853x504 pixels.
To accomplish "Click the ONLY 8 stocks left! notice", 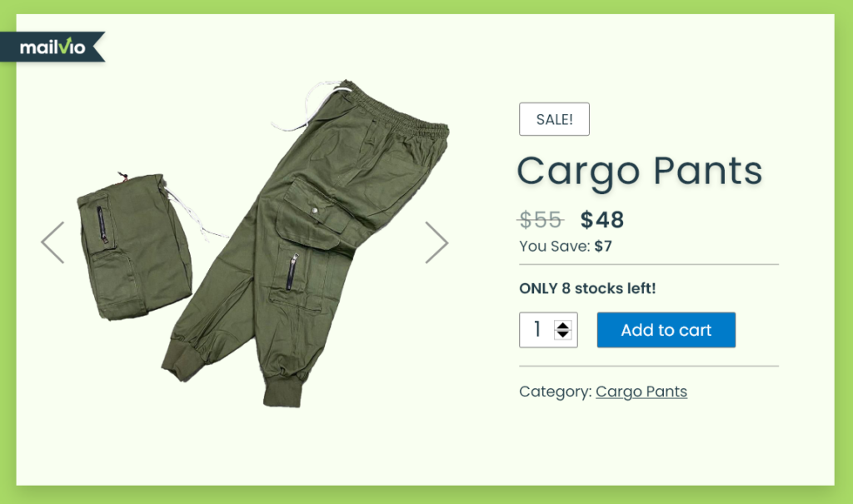I will [x=587, y=288].
